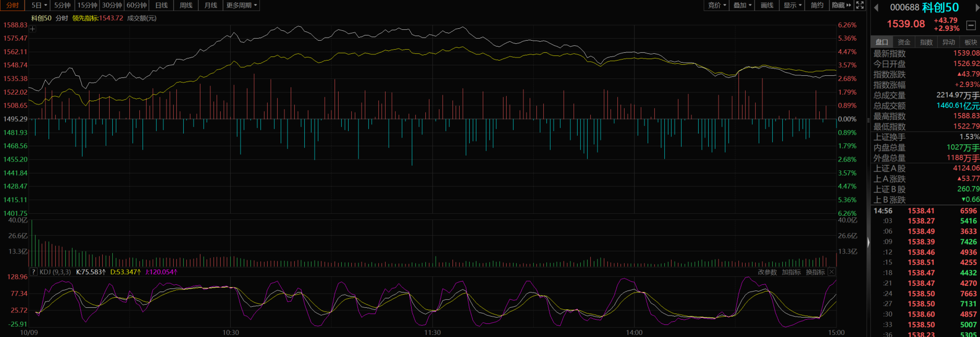Image resolution: width=980 pixels, height=337 pixels.
Task: Open KDJ indicator help question mark
Action: (33, 272)
